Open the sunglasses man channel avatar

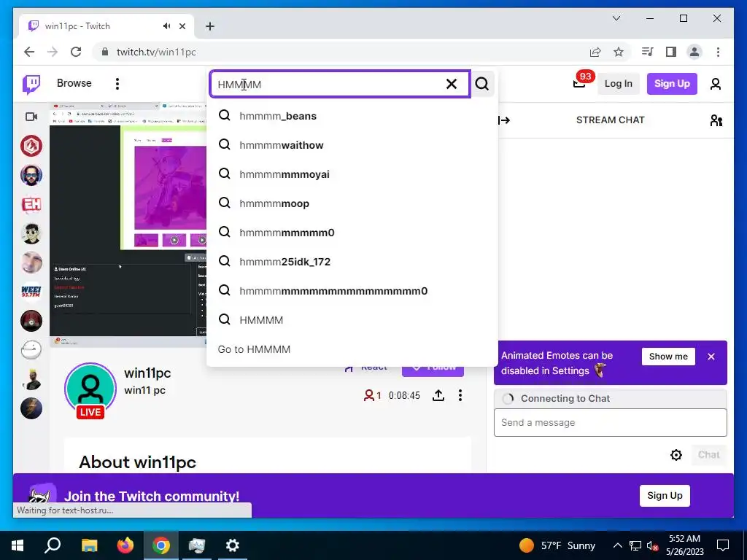(31, 175)
